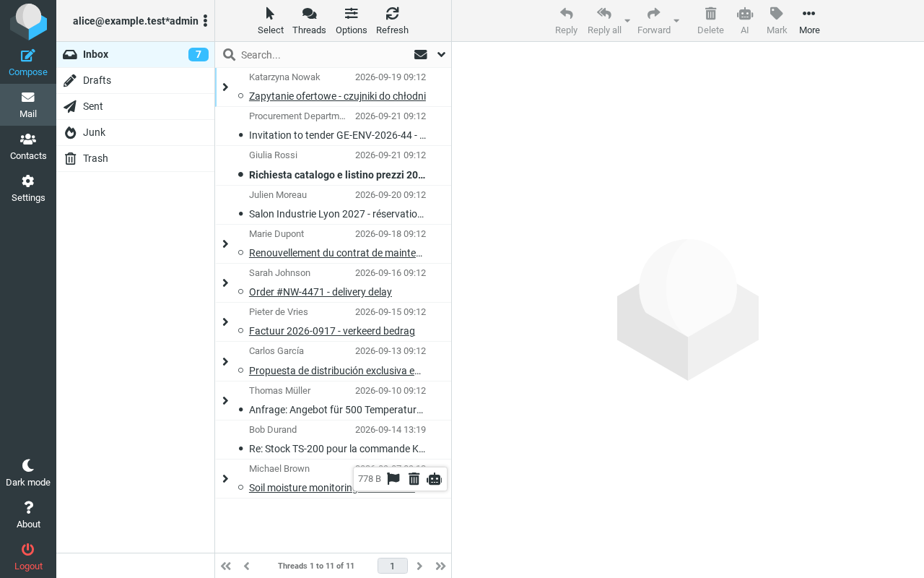Focus the Search mail field
The height and width of the screenshot is (578, 924).
[323, 55]
